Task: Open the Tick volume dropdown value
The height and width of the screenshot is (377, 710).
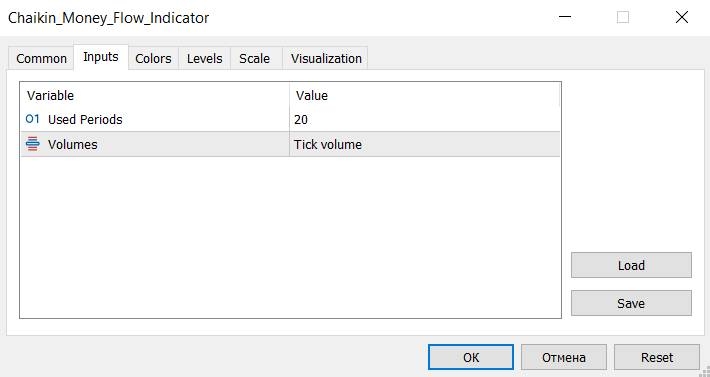Action: tap(424, 144)
